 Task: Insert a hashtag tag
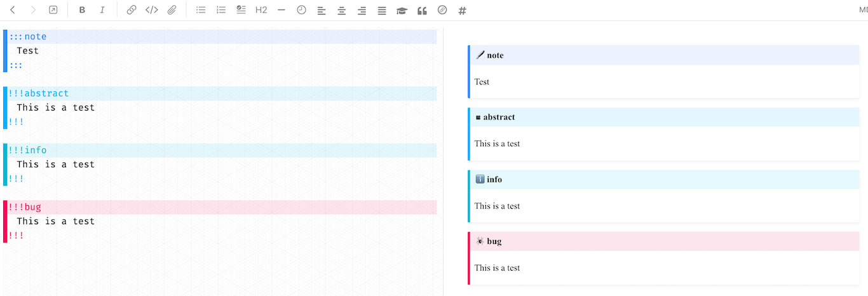click(463, 10)
